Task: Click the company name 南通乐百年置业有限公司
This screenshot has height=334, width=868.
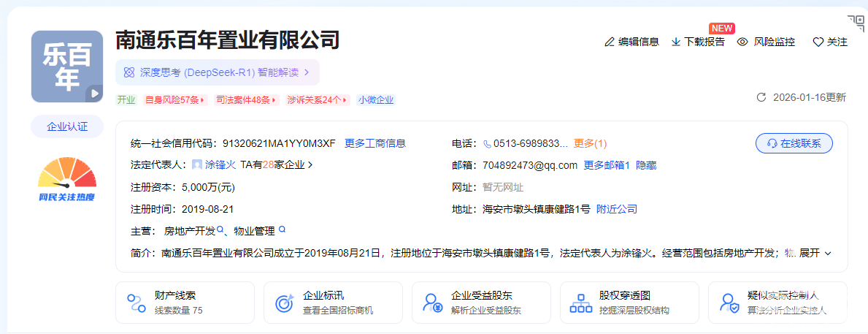Action: pyautogui.click(x=228, y=41)
